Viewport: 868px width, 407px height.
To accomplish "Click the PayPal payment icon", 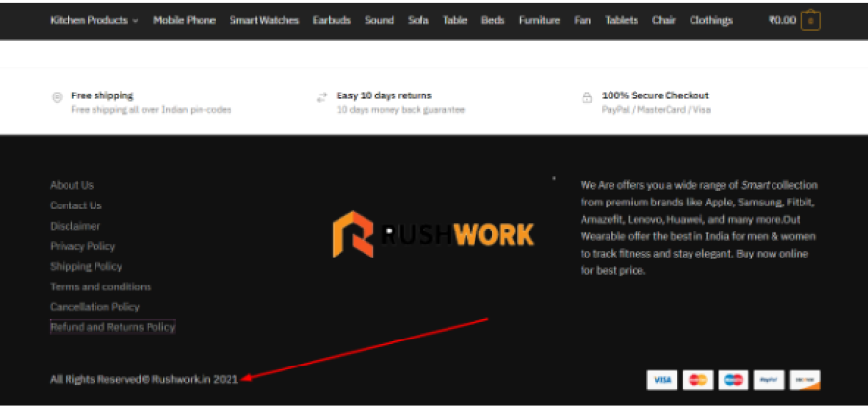I will (x=769, y=380).
